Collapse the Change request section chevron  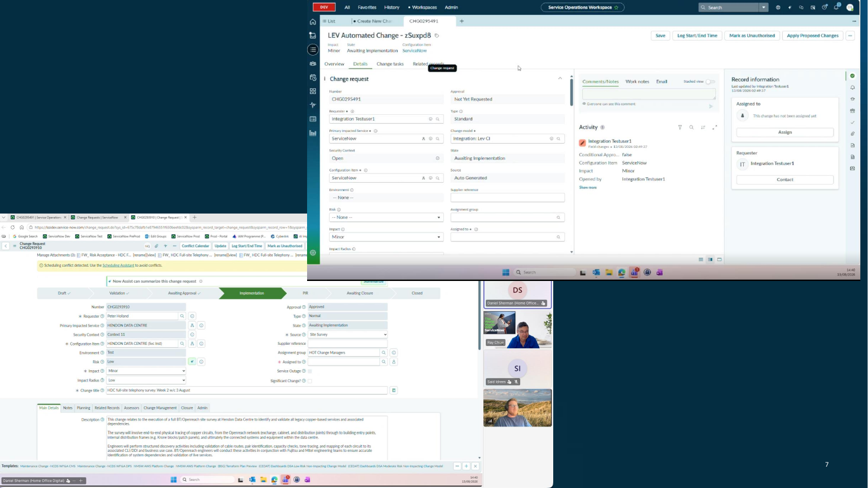tap(560, 79)
